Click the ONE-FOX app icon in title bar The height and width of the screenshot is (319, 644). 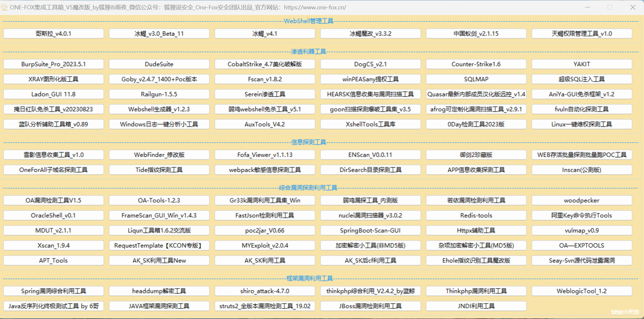pyautogui.click(x=4, y=7)
